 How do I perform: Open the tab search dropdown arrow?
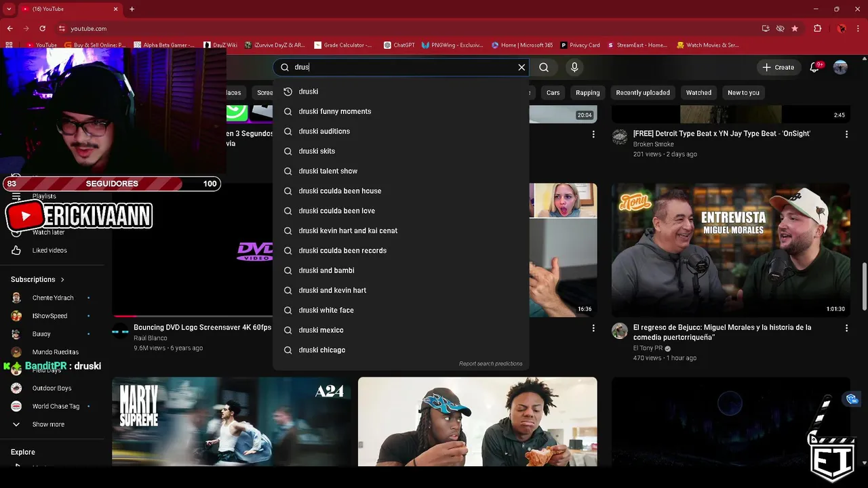pyautogui.click(x=8, y=9)
